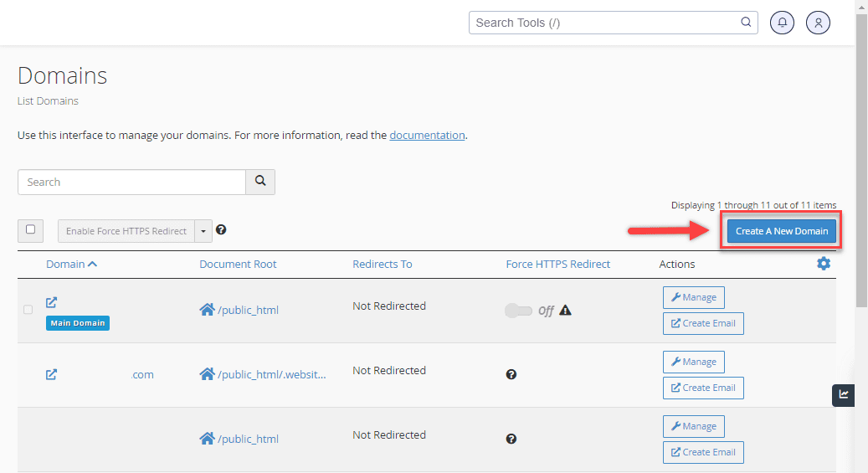This screenshot has height=473, width=868.
Task: Click the Main Domain badge
Action: [78, 323]
